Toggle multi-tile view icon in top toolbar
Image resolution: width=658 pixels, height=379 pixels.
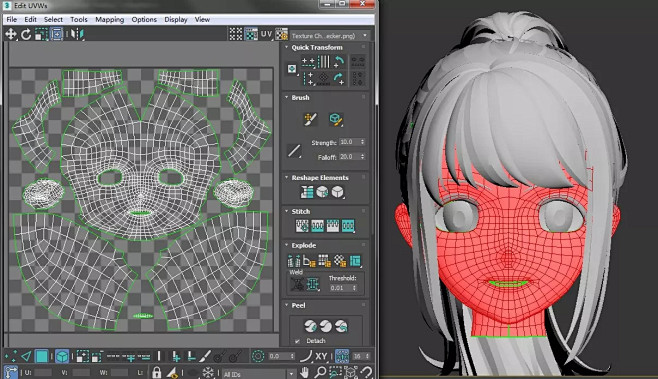[x=236, y=34]
